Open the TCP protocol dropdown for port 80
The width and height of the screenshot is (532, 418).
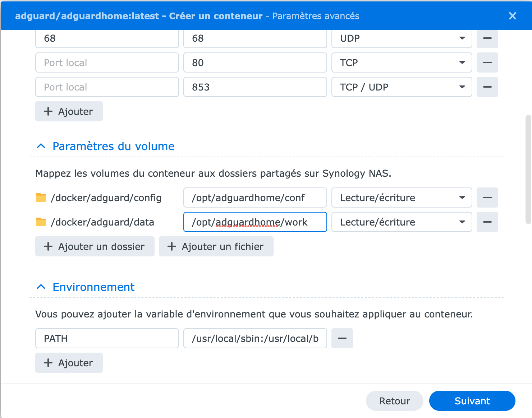[x=402, y=62]
